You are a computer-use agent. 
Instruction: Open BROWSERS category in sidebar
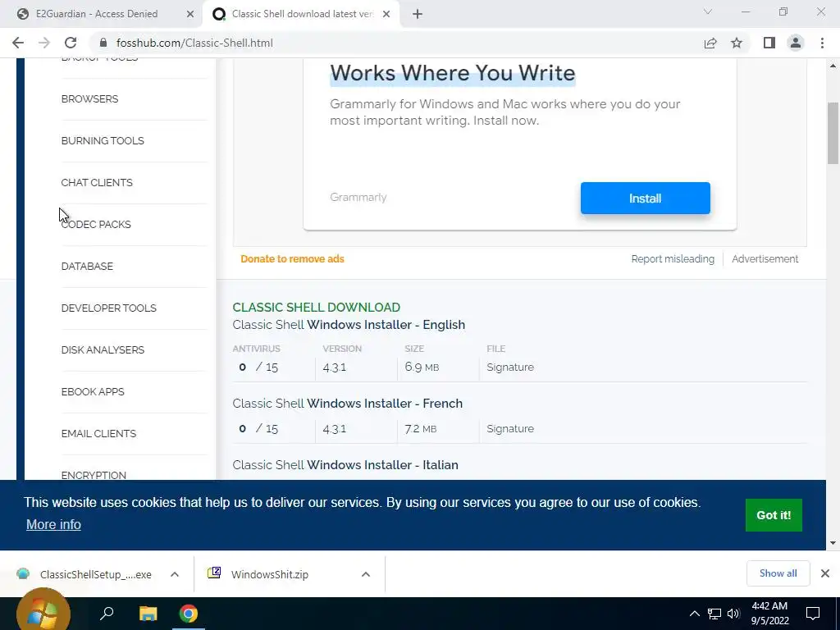click(89, 99)
